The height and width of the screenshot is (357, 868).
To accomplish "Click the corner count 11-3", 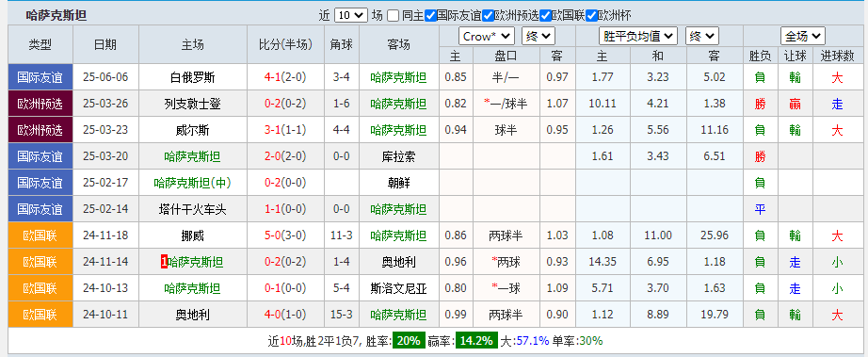I will tap(342, 235).
